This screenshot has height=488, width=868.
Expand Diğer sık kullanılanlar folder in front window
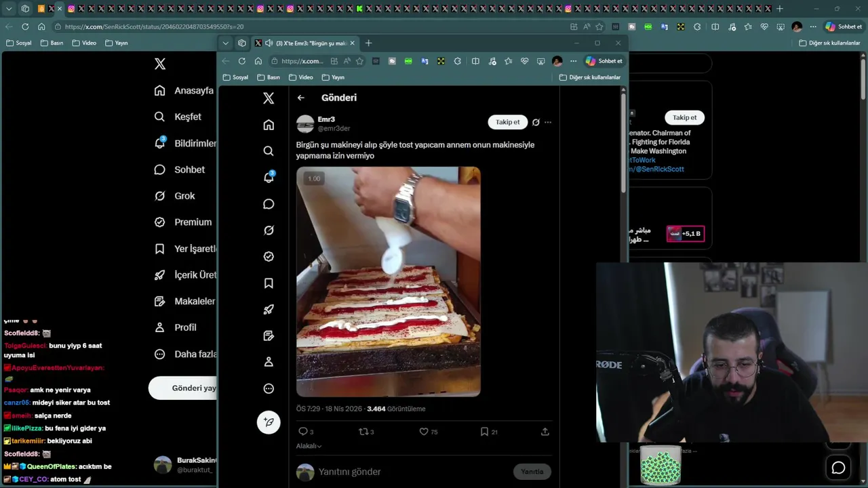click(590, 77)
